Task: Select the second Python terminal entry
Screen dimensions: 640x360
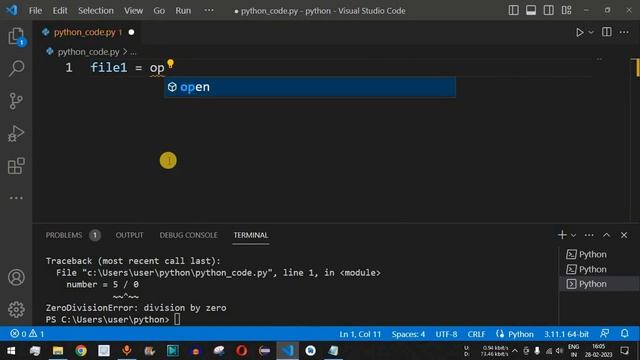Action: [x=599, y=269]
